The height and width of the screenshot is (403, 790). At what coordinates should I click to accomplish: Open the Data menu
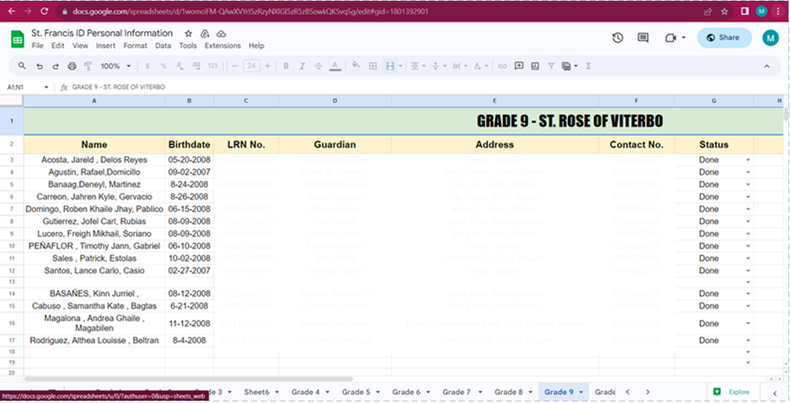(x=163, y=45)
